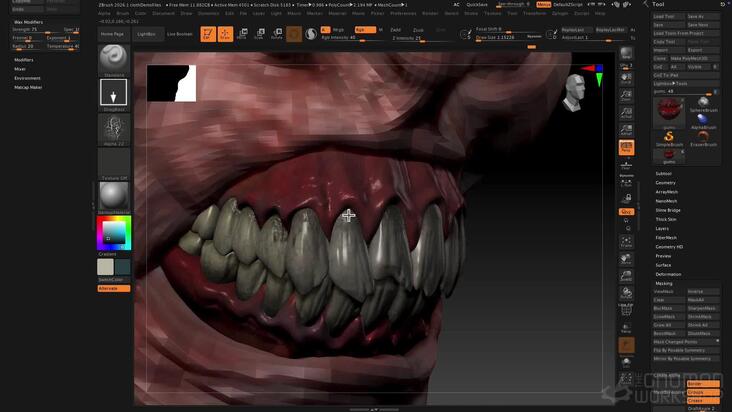Expand the Deformation section
The image size is (732, 412).
tap(668, 274)
